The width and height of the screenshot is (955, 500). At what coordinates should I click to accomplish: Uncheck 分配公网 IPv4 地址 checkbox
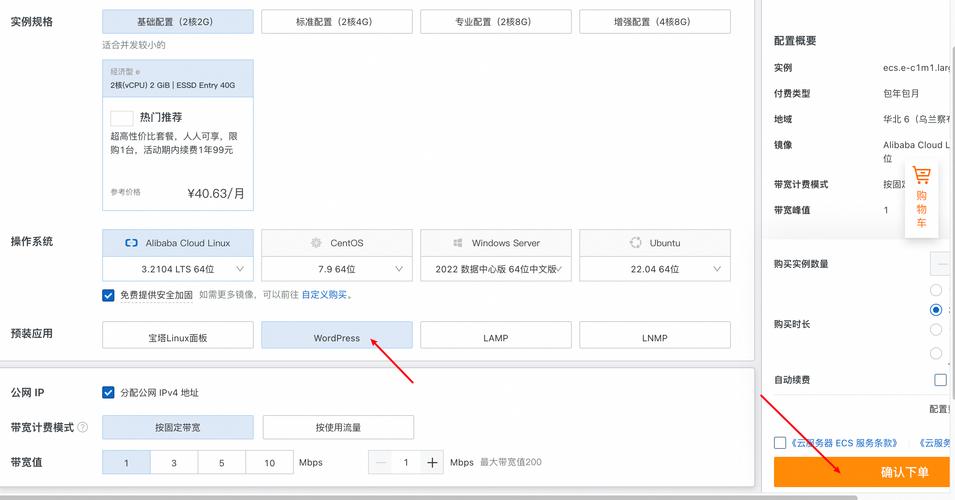pos(108,392)
